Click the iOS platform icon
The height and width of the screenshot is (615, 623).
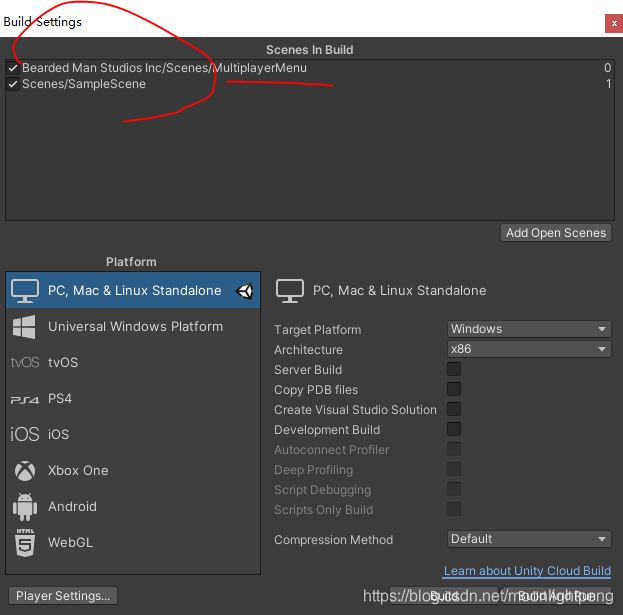tap(25, 434)
